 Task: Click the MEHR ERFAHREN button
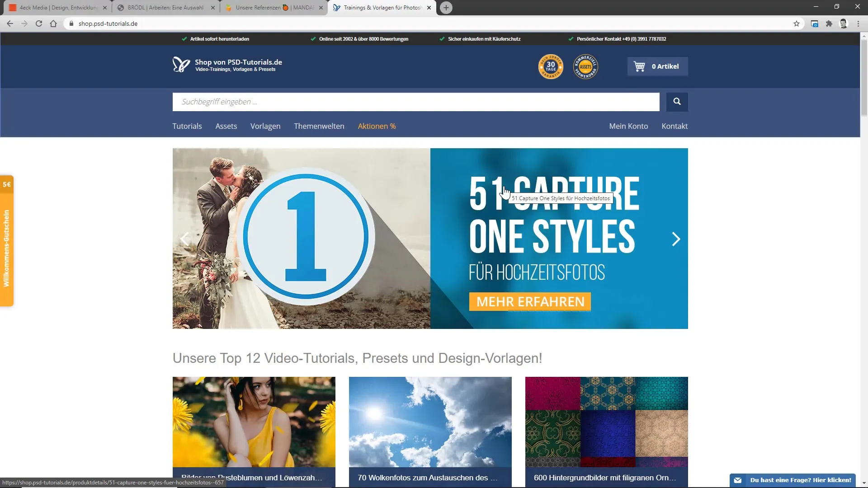tap(530, 302)
